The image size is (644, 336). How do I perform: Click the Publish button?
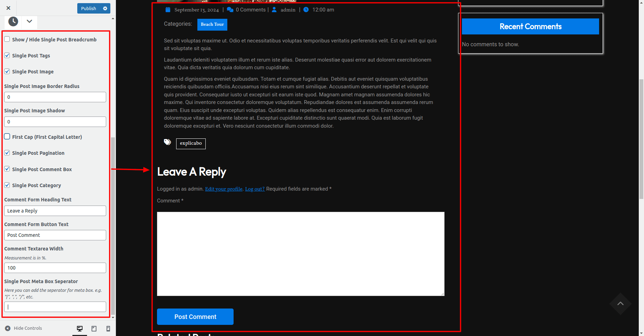(88, 8)
